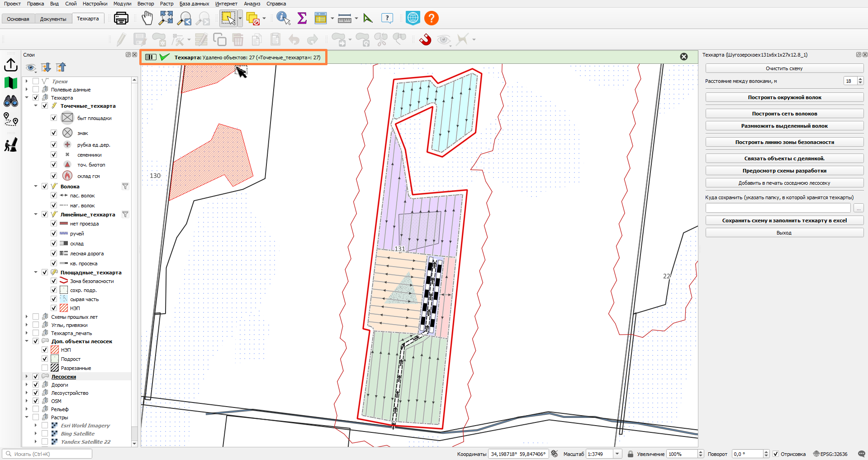Viewport: 868px width, 460px height.
Task: Uncheck the Волока layer checkbox
Action: point(45,186)
